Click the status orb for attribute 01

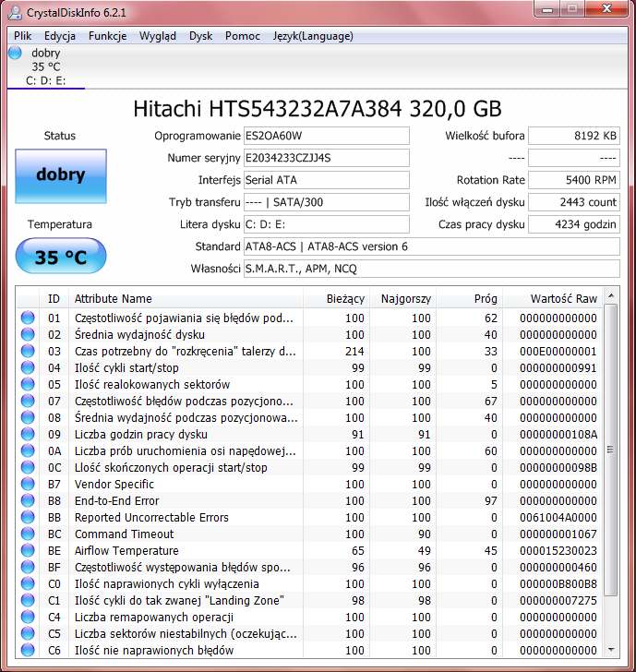point(28,318)
